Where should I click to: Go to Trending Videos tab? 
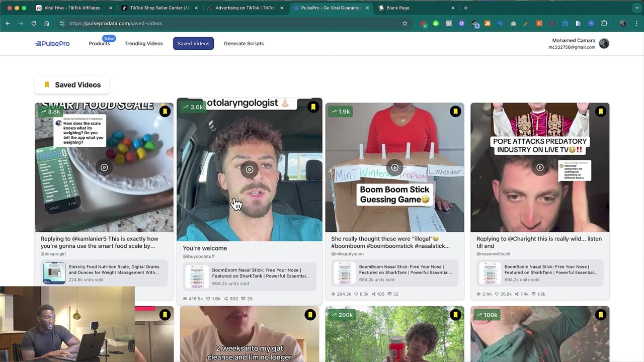144,44
